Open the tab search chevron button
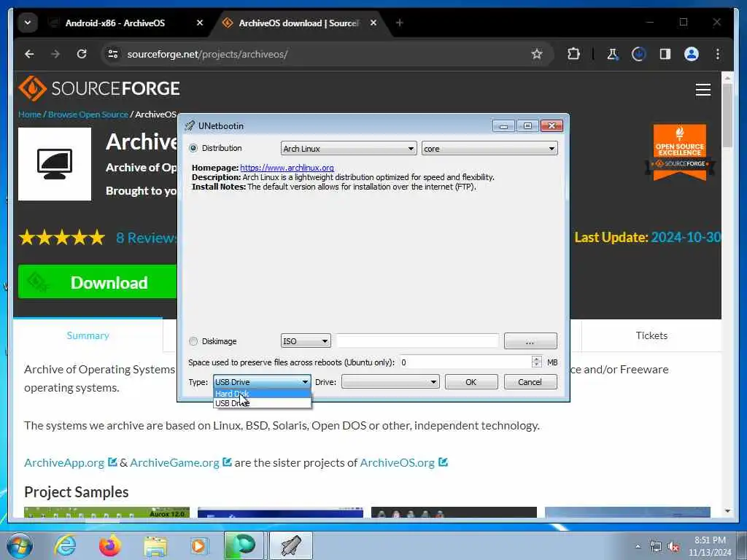The height and width of the screenshot is (560, 747). 28,23
